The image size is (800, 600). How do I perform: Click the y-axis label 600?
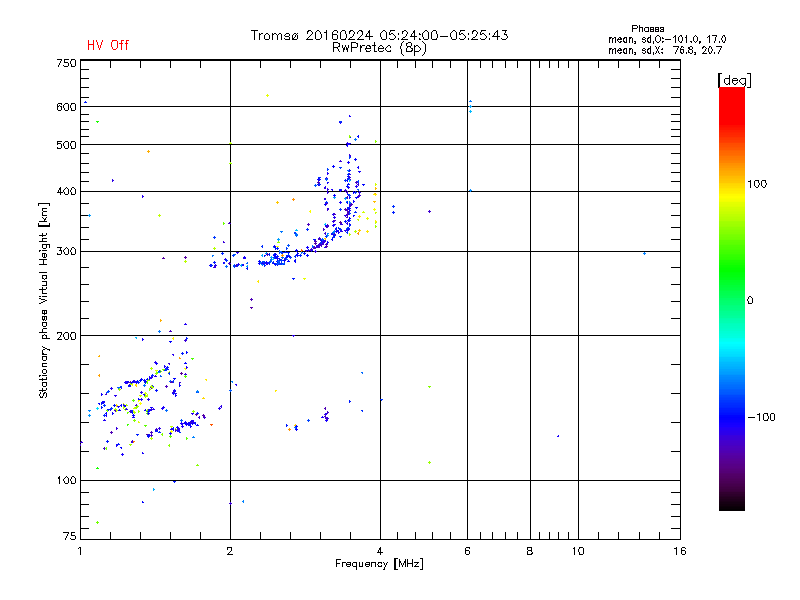66,107
